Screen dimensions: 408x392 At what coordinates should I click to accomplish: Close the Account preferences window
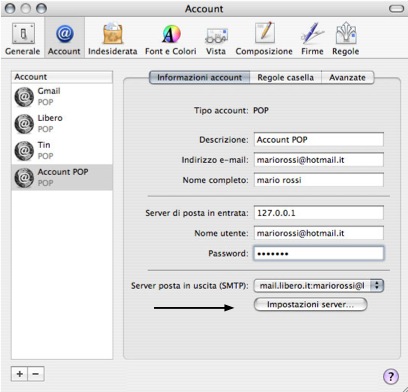click(10, 9)
